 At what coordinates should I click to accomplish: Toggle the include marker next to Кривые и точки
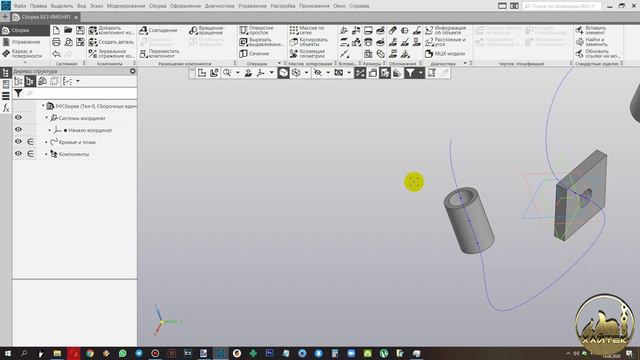[31, 142]
